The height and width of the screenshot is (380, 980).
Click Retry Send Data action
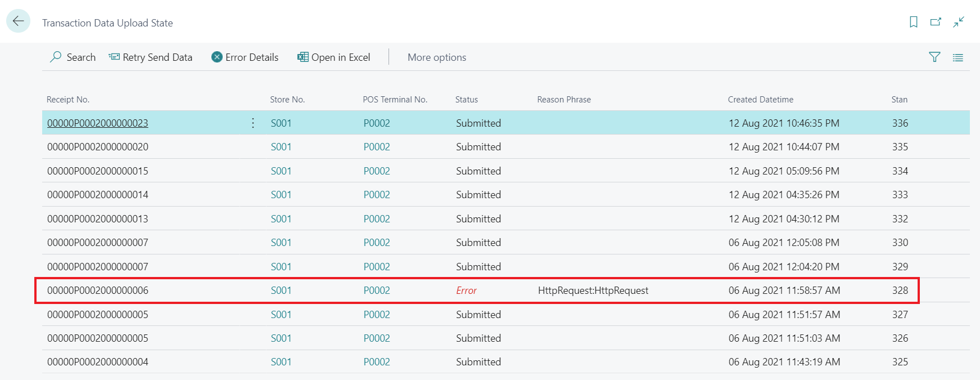151,57
